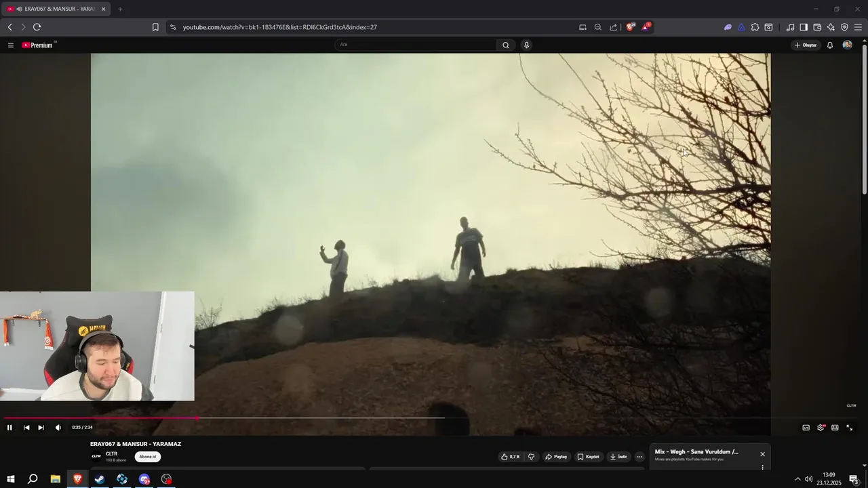Image resolution: width=868 pixels, height=488 pixels.
Task: Toggle the Brave sidebar panel
Action: pyautogui.click(x=804, y=27)
